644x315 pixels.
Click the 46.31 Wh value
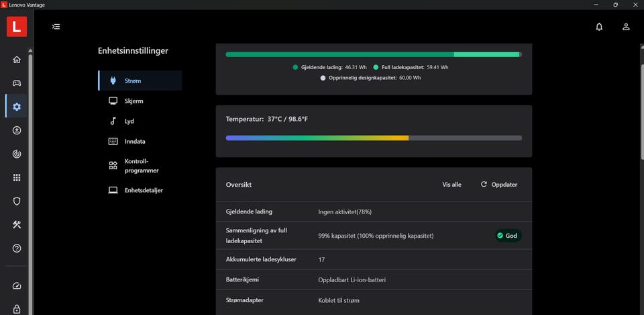click(x=356, y=67)
